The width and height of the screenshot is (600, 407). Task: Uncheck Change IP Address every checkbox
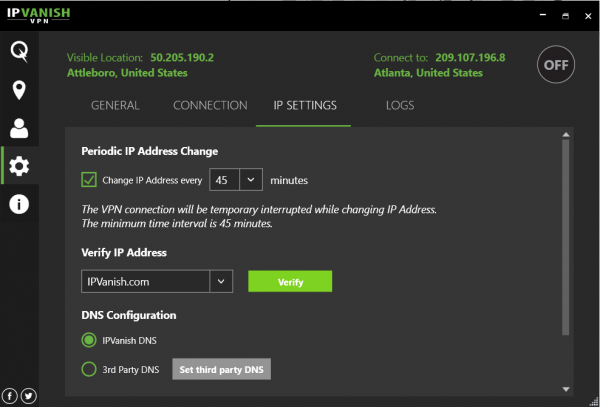[x=89, y=179]
